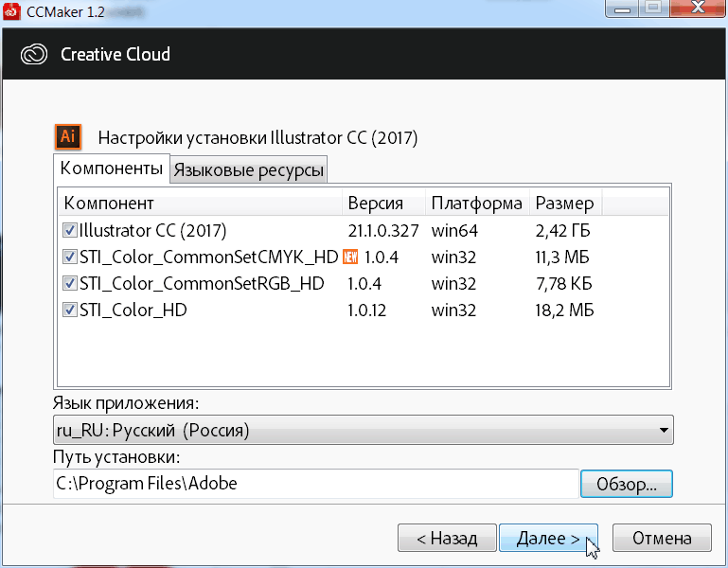
Task: Click the 2,42 ГБ size value
Action: pos(562,231)
